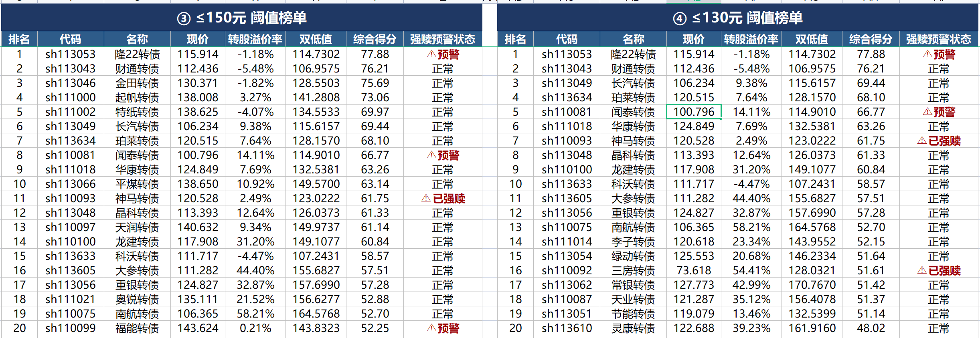This screenshot has width=980, height=338.
Task: Select the ≤150元 阈值榜单 title banner
Action: tap(242, 18)
